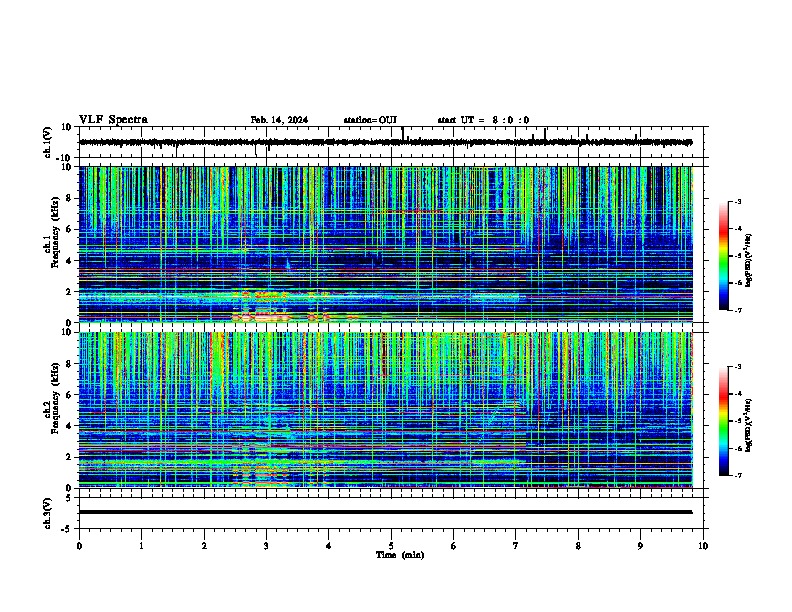792x612 pixels.
Task: Click tick label "1" on the time axis
Action: pos(141,546)
